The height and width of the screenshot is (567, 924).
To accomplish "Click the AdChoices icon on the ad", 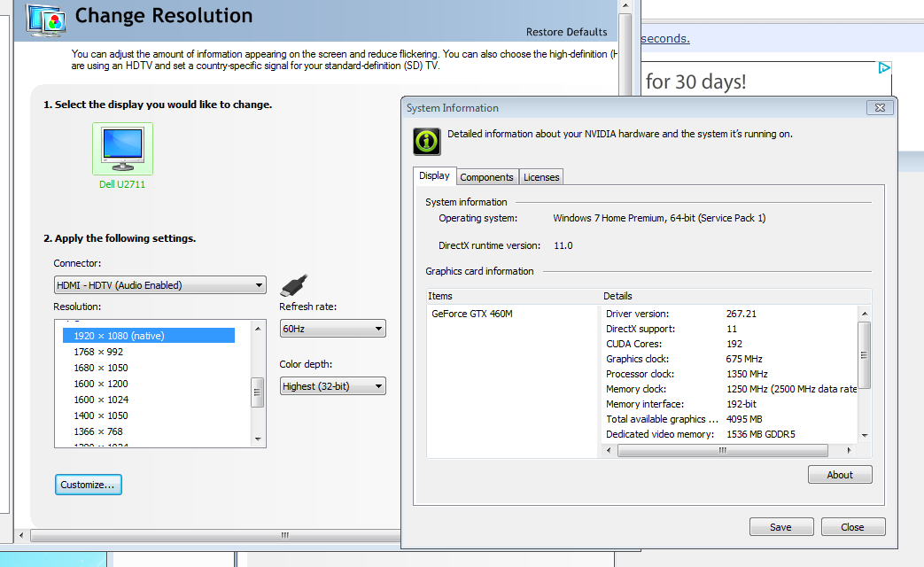I will [884, 68].
